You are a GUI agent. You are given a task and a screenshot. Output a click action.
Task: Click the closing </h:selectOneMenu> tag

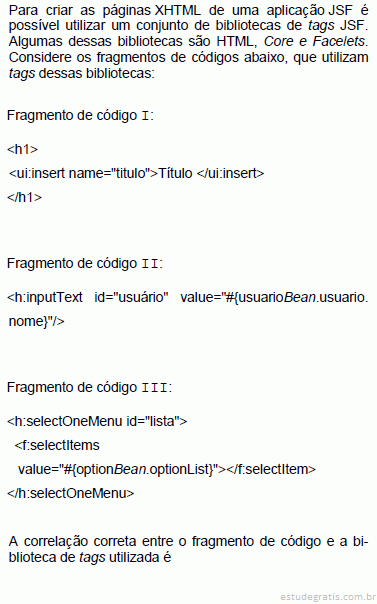click(70, 493)
